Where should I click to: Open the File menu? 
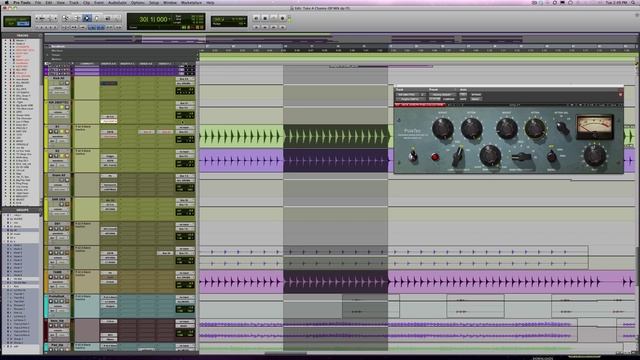(38, 2)
